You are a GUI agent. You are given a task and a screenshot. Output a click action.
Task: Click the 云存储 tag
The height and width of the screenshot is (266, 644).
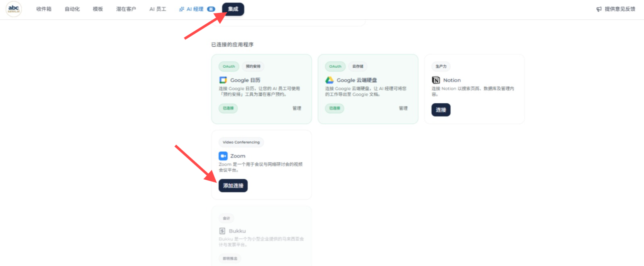coord(358,66)
